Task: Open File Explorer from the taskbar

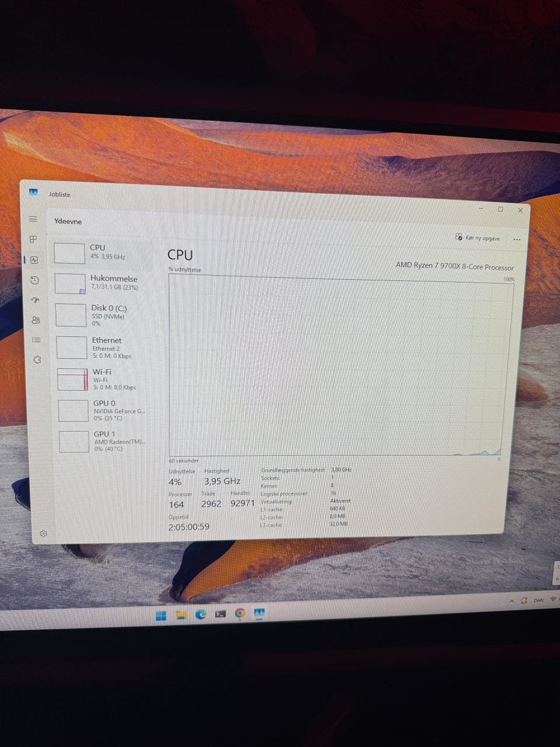Action: point(181,615)
